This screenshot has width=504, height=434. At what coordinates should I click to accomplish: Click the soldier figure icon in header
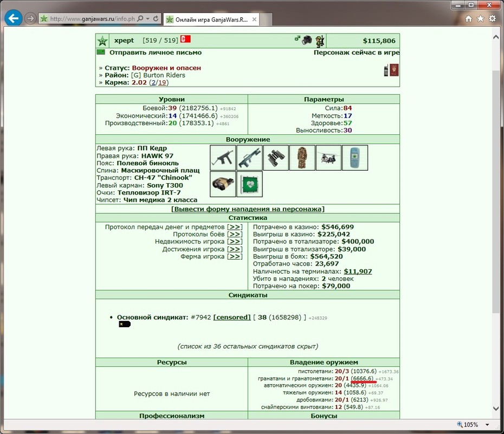point(320,41)
